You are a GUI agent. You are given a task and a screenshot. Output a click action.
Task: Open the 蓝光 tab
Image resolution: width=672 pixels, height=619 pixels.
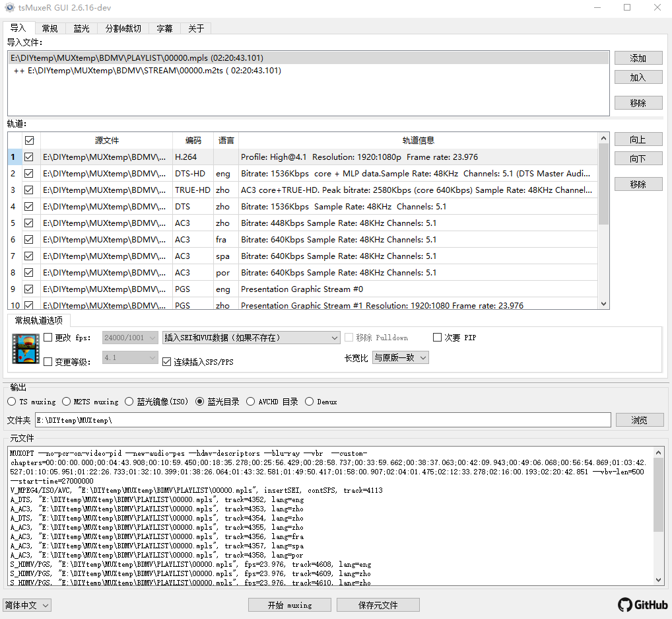click(x=81, y=28)
